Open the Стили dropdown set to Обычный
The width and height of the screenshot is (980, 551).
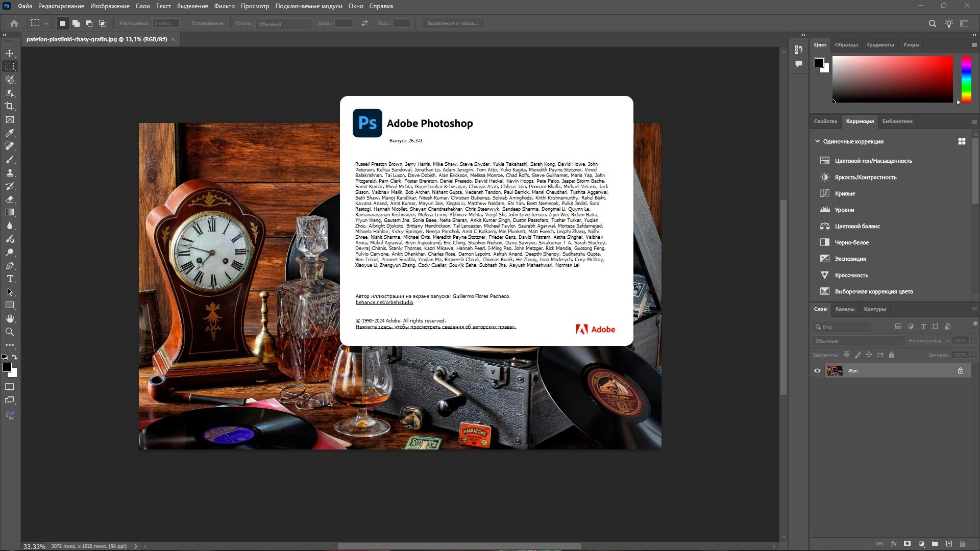point(283,23)
